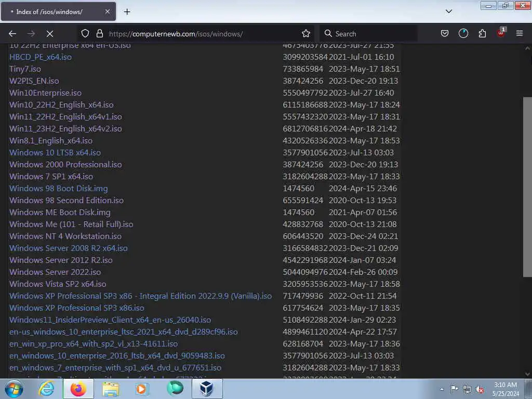Download Windows XP Professional SP3 x86.iso
Viewport: 532px width, 399px height.
point(77,308)
